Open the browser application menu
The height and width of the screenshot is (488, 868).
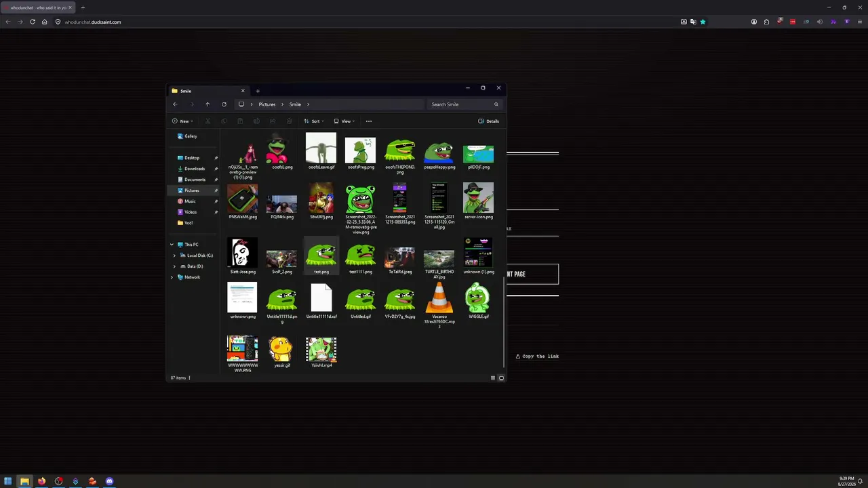point(860,22)
